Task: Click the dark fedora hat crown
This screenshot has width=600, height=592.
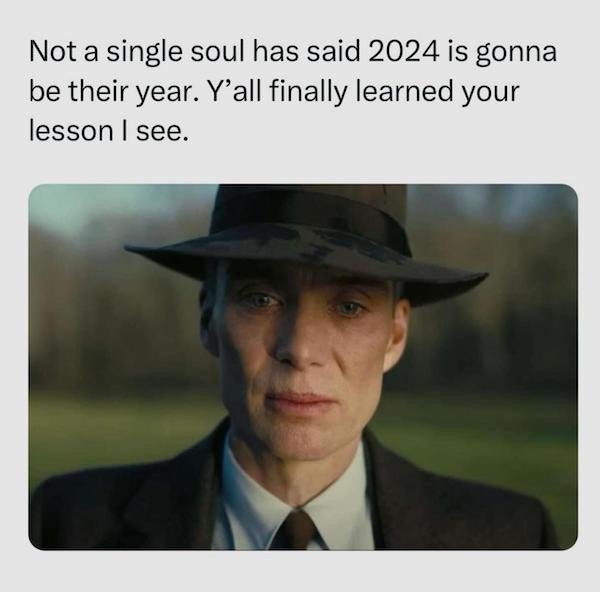Action: pos(309,214)
